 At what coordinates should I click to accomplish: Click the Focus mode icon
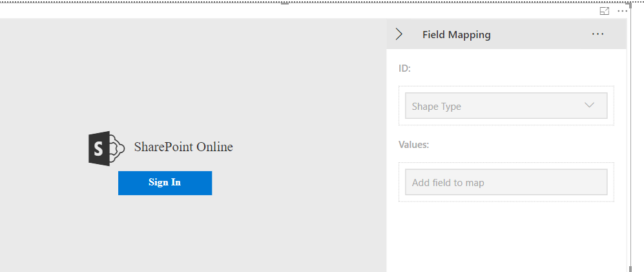click(x=605, y=11)
